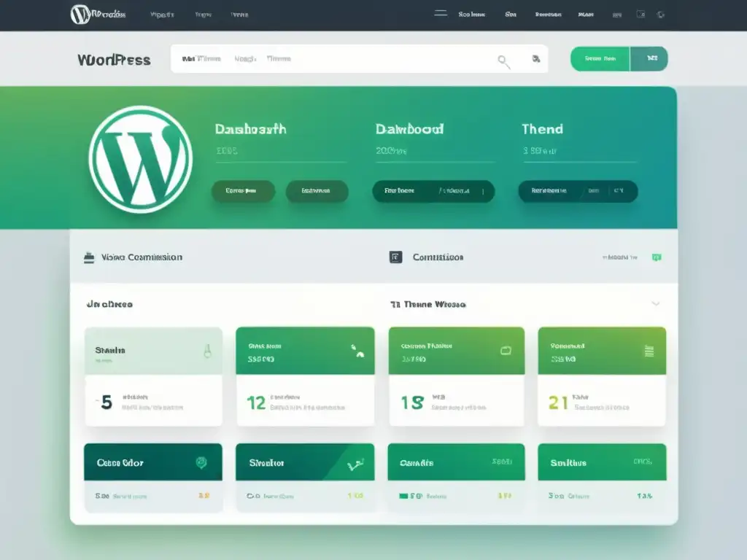Click the square icon near the top bar's right end

coord(640,15)
